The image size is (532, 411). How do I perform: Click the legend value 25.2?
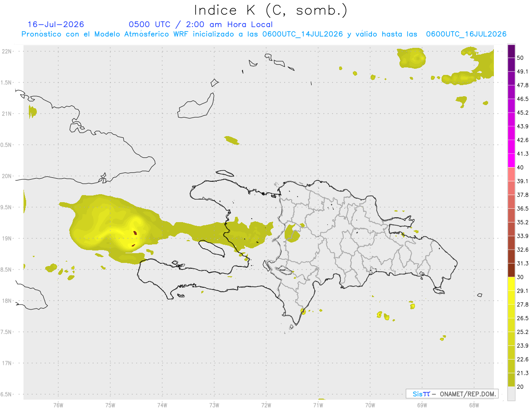pos(523,332)
